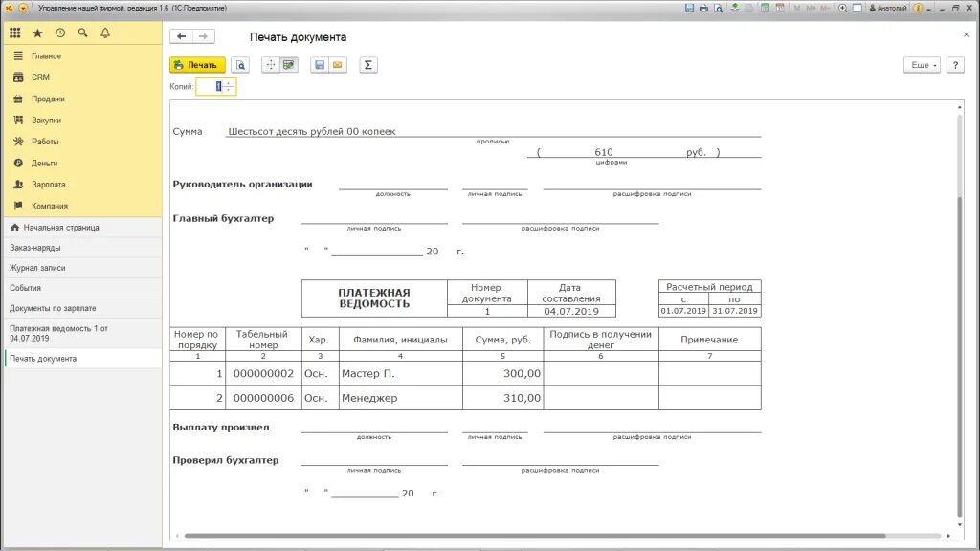Click scroll down arrow of document
The image size is (980, 551).
pyautogui.click(x=960, y=525)
